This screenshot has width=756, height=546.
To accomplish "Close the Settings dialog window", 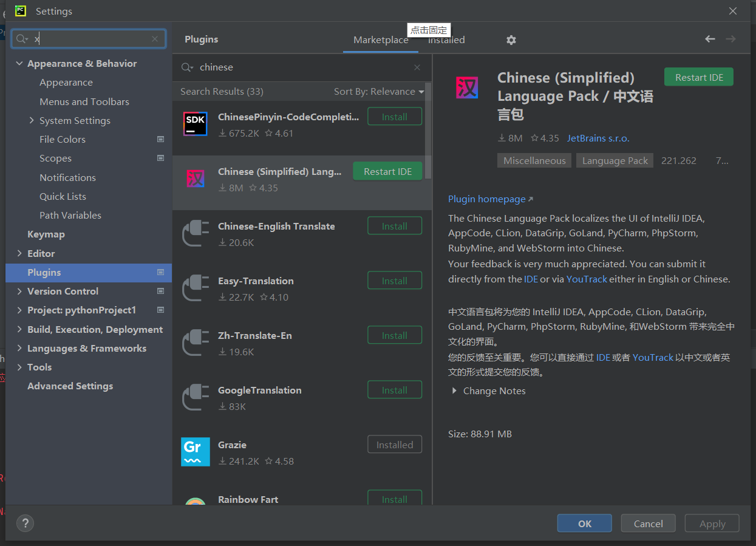I will 733,11.
